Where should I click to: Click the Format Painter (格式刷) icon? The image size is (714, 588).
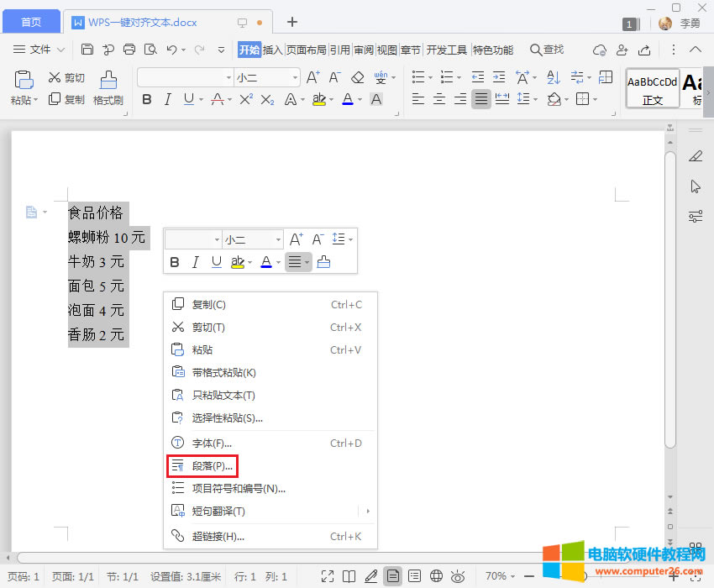tap(108, 87)
